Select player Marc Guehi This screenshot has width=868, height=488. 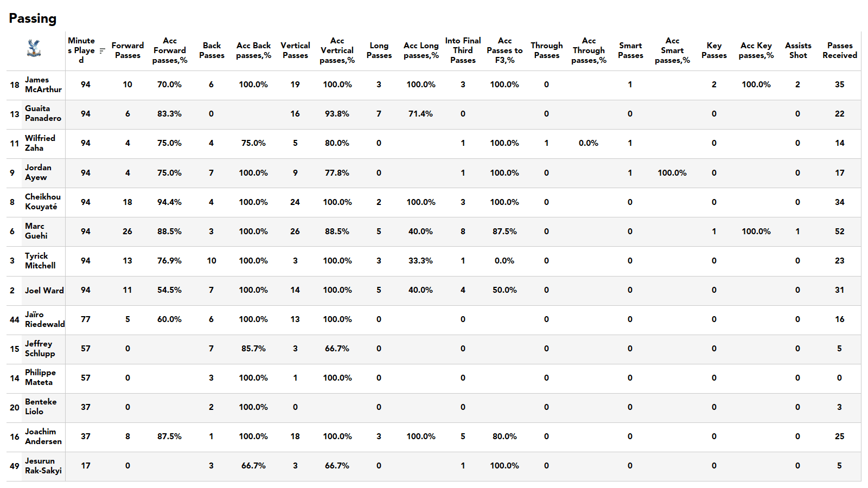click(36, 231)
